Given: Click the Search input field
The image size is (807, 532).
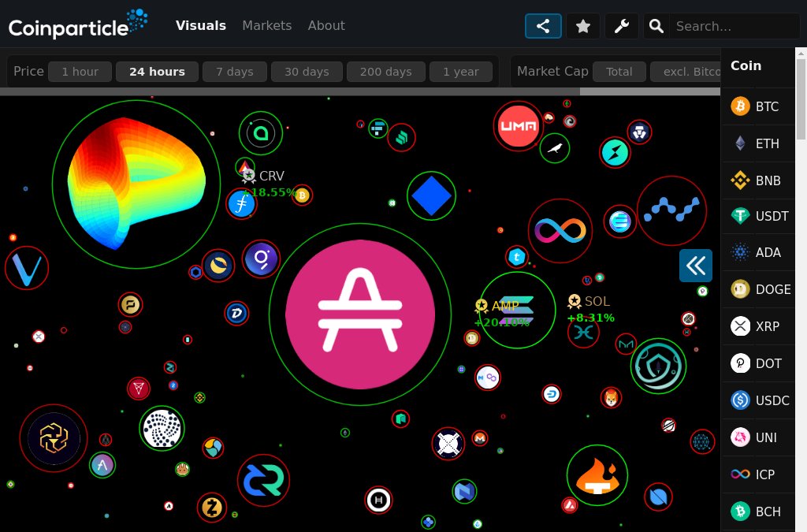Looking at the screenshot, I should [x=734, y=26].
